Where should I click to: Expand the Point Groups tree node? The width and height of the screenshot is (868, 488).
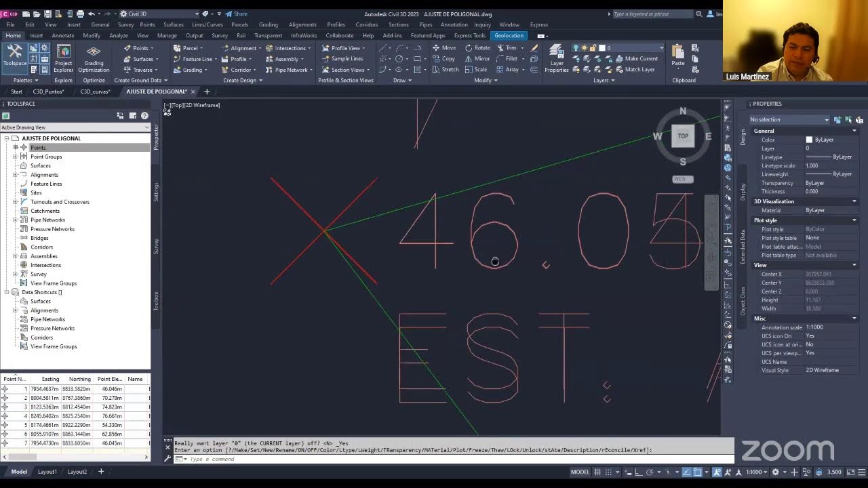coord(16,157)
